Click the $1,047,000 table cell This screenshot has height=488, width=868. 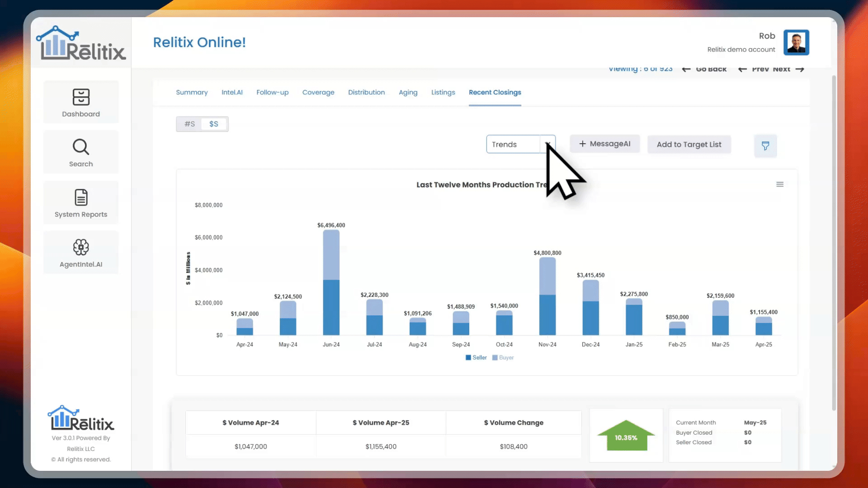pos(250,446)
